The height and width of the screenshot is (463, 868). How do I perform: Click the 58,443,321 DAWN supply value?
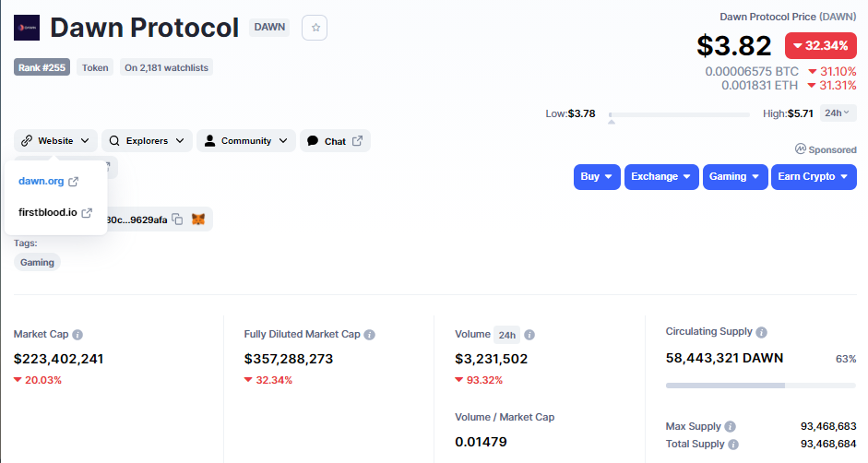724,358
